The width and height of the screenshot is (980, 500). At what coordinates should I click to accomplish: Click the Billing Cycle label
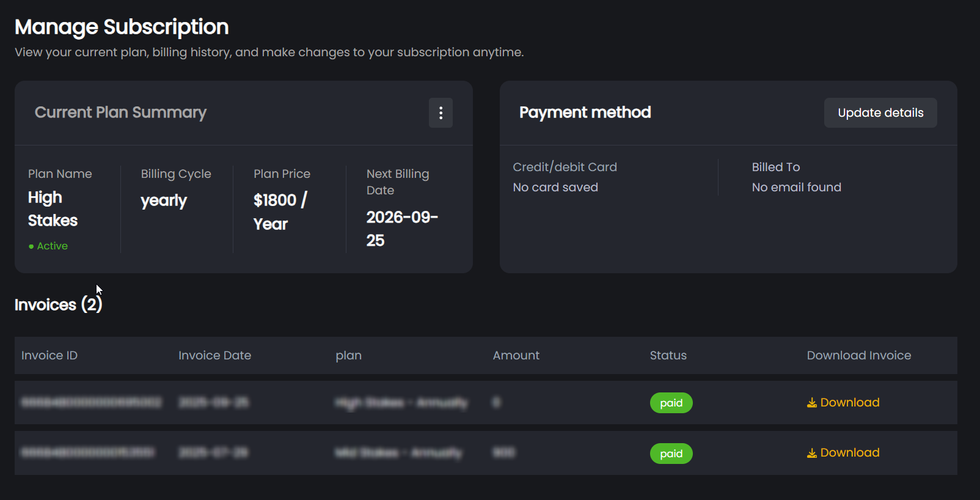tap(176, 174)
